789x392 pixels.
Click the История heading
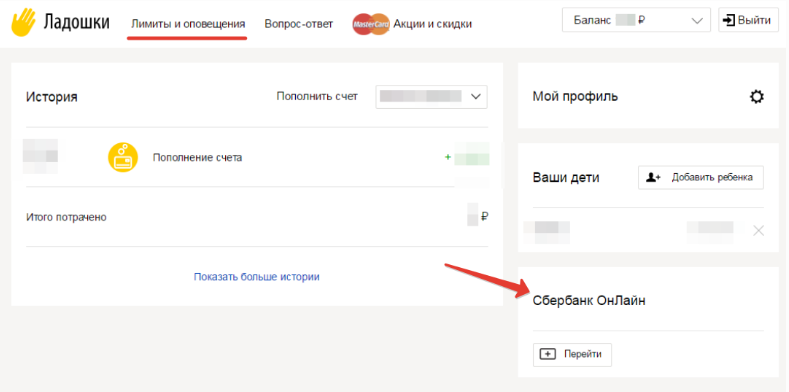(51, 97)
